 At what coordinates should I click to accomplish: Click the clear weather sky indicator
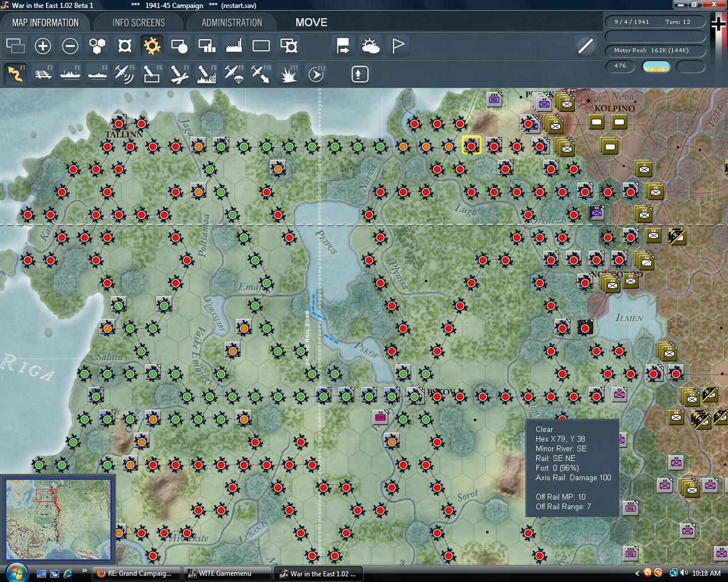click(656, 66)
